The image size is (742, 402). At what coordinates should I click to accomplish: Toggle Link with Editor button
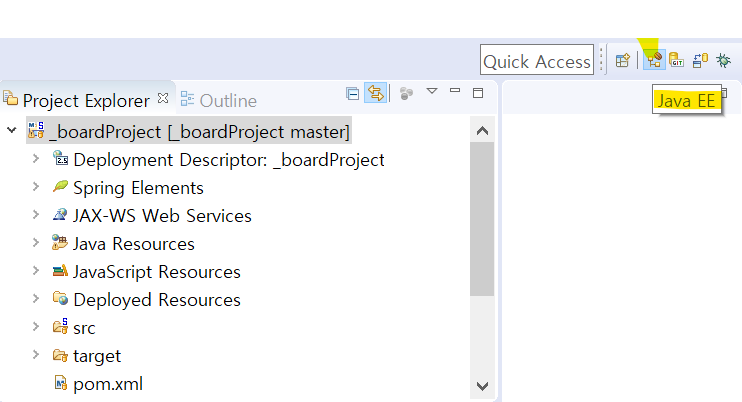[376, 93]
